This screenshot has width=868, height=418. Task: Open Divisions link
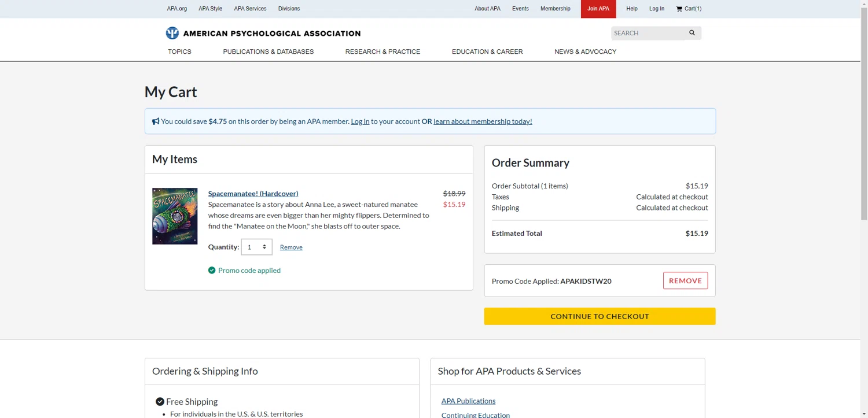click(x=289, y=9)
